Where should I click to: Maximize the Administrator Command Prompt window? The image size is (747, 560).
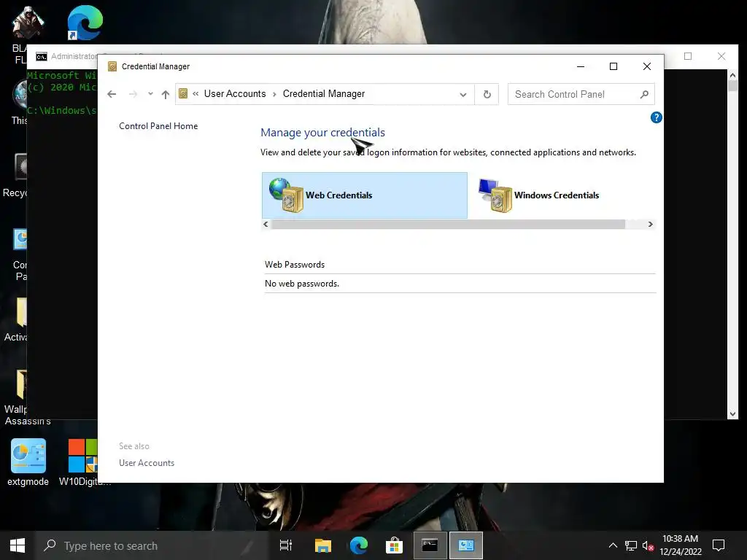pyautogui.click(x=688, y=56)
